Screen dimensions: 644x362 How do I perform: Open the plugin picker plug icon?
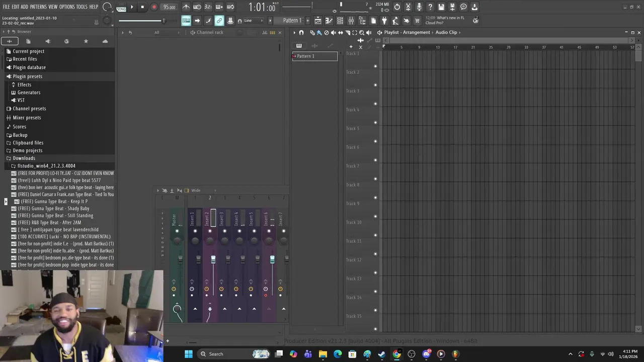pos(384,21)
